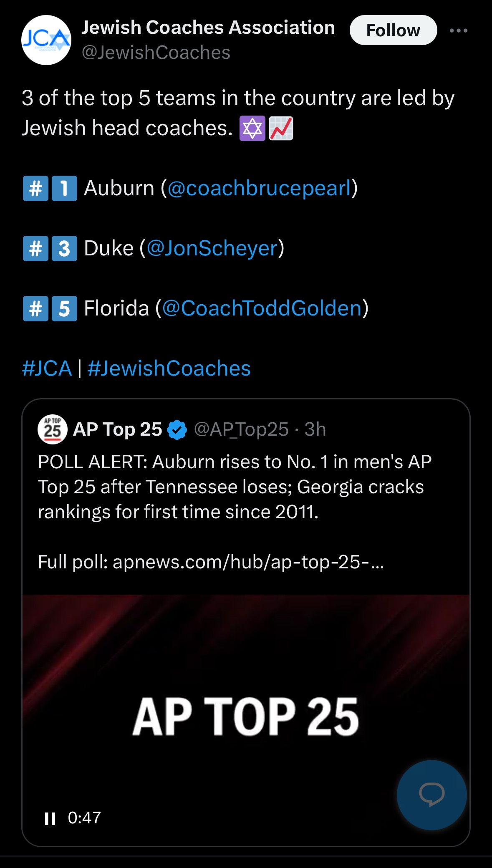This screenshot has height=868, width=492.
Task: Click the 3h timestamp on quoted post
Action: pyautogui.click(x=315, y=429)
